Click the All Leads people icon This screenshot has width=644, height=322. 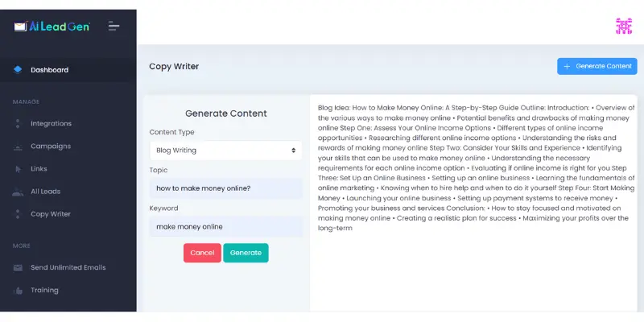coord(18,192)
